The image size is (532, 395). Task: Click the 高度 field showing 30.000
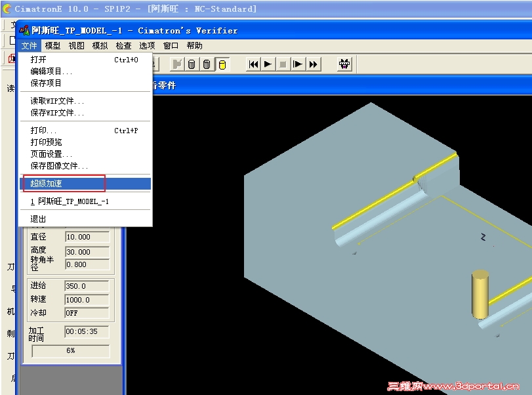click(87, 252)
